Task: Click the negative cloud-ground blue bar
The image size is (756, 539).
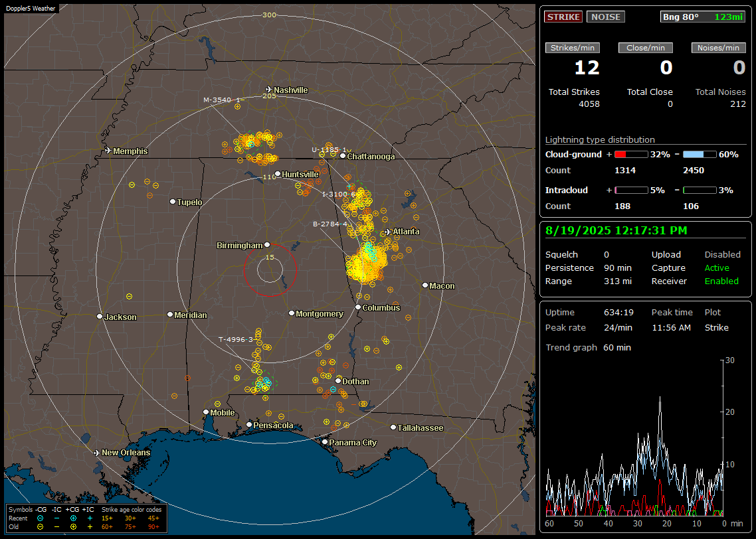Action: point(700,155)
